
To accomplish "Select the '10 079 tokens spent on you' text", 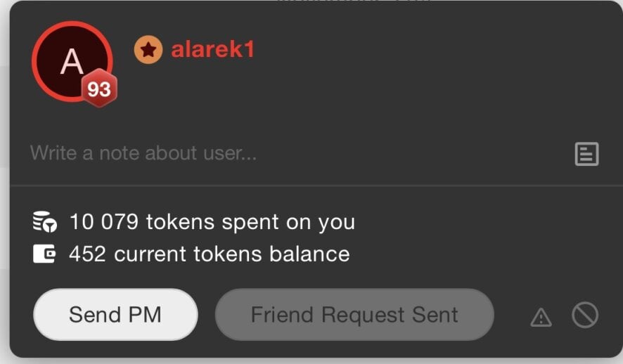I will tap(212, 221).
